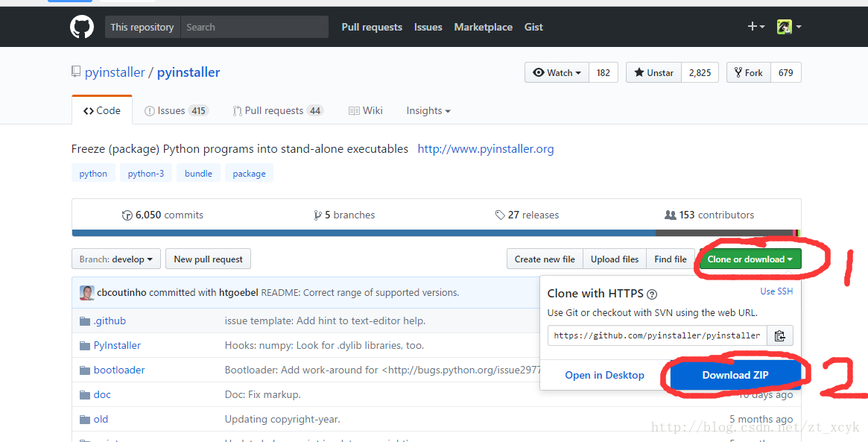Click the PyInstaller folder icon

[x=85, y=346]
